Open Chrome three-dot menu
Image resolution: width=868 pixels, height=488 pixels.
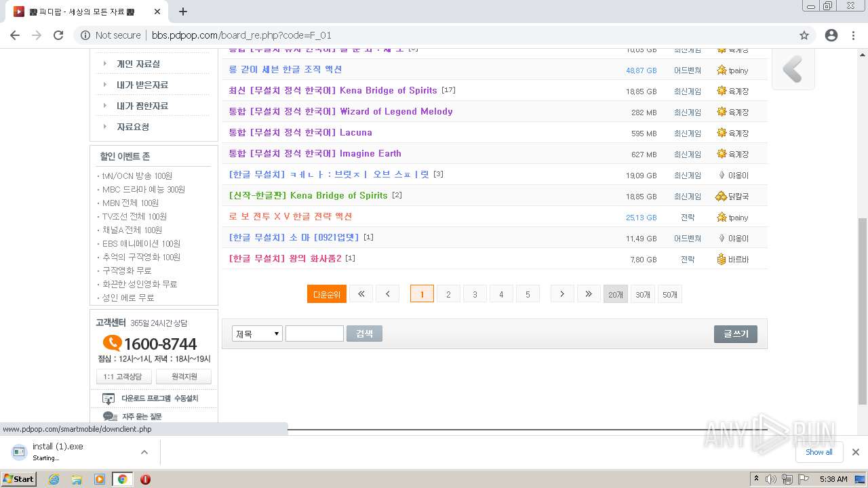point(853,35)
